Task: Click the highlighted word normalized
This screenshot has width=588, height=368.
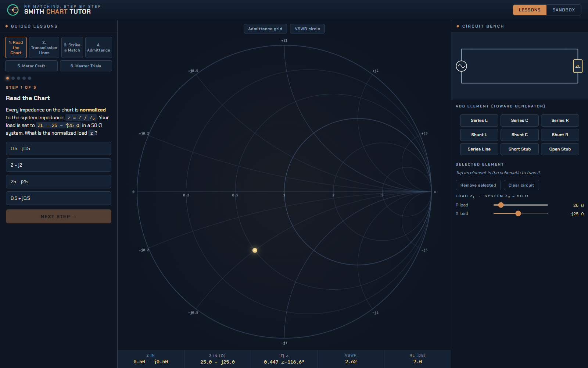Action: point(93,110)
